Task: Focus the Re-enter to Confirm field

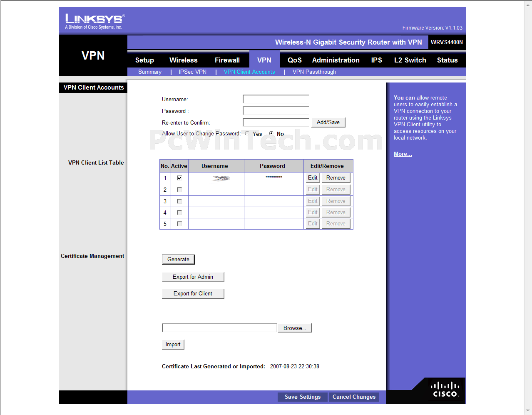Action: [276, 122]
